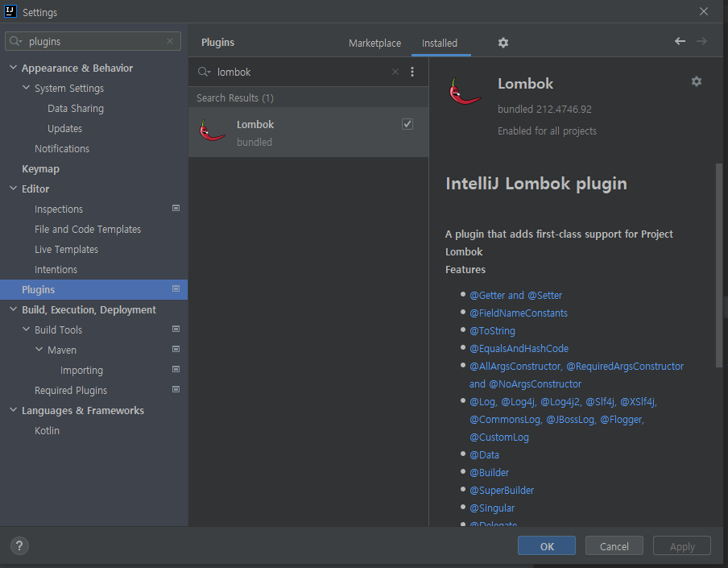Click the project-level marker beside Importing
The height and width of the screenshot is (568, 728).
click(x=176, y=369)
